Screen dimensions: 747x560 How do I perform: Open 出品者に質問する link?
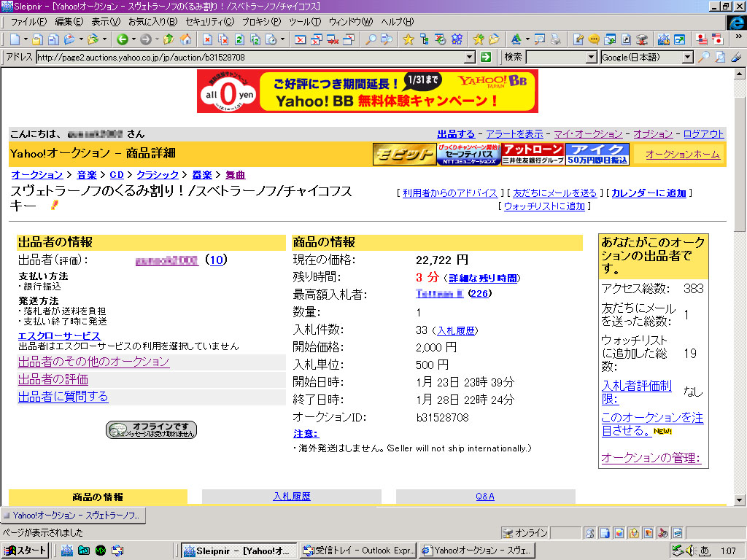63,397
